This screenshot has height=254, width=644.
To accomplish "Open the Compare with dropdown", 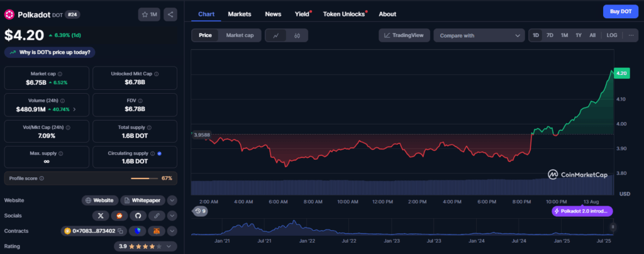I will coord(479,35).
